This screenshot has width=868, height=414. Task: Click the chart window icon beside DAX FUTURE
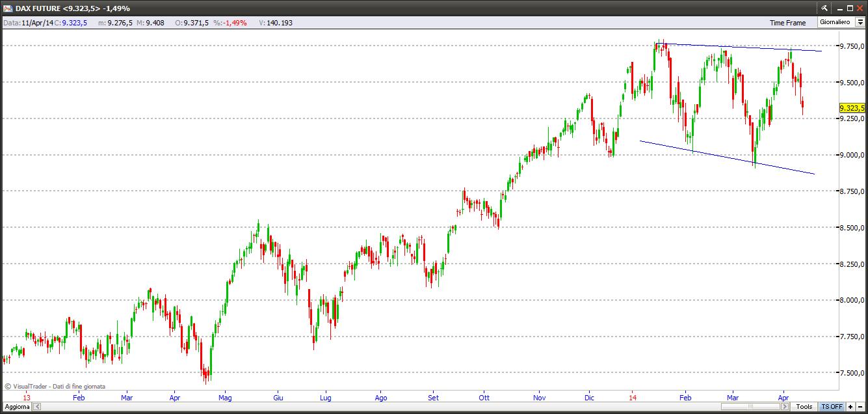pos(8,8)
